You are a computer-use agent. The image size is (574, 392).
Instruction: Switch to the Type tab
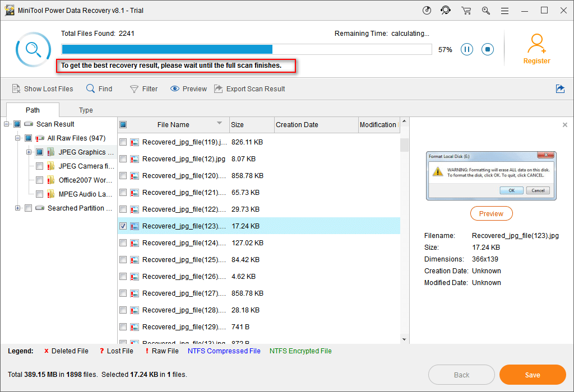(86, 110)
